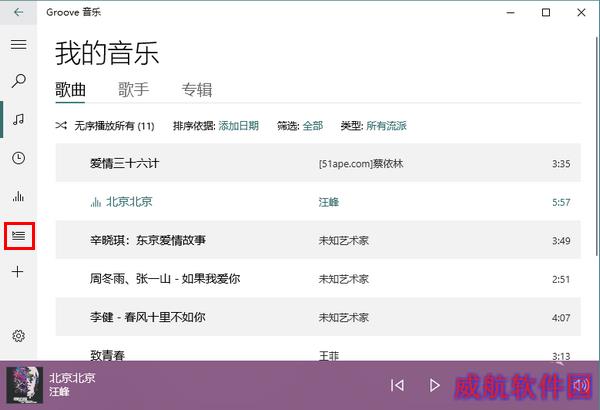Open the hamburger navigation menu
Screen dimensions: 600x410
(x=18, y=44)
